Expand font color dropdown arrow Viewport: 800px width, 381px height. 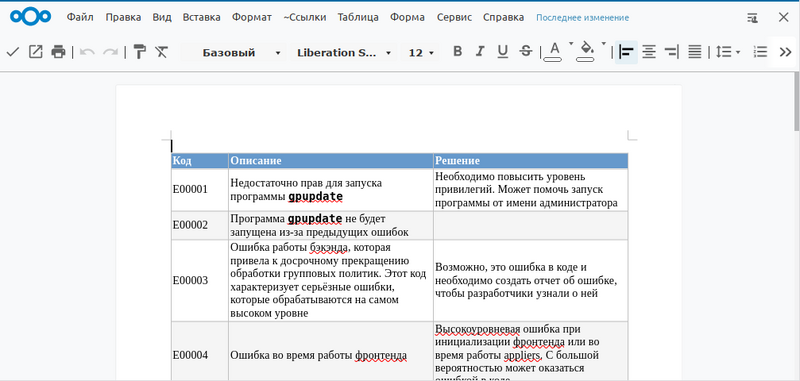571,44
